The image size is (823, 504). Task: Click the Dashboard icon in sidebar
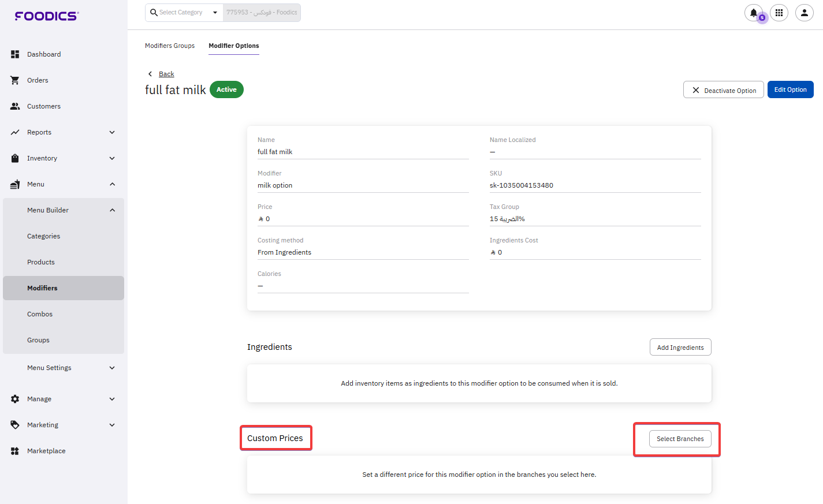click(15, 54)
